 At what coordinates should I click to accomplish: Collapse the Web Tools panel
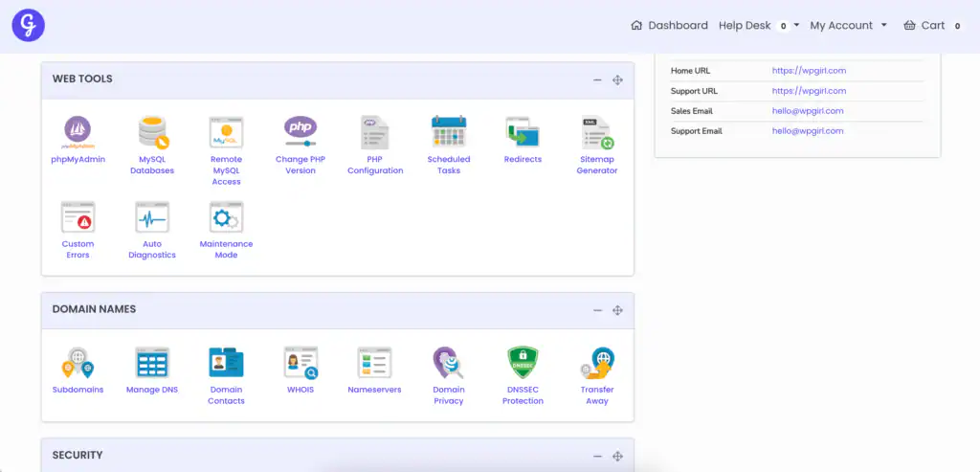click(597, 80)
